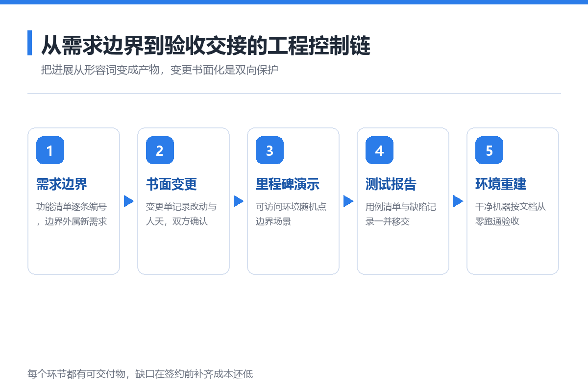Select text 可访问环境随机点边界场景

coord(291,214)
